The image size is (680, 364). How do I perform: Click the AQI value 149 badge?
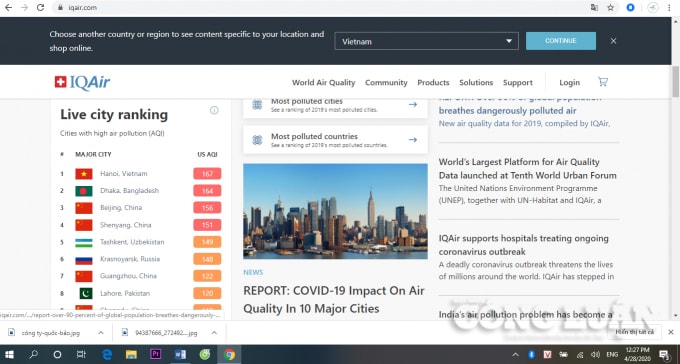(x=207, y=242)
